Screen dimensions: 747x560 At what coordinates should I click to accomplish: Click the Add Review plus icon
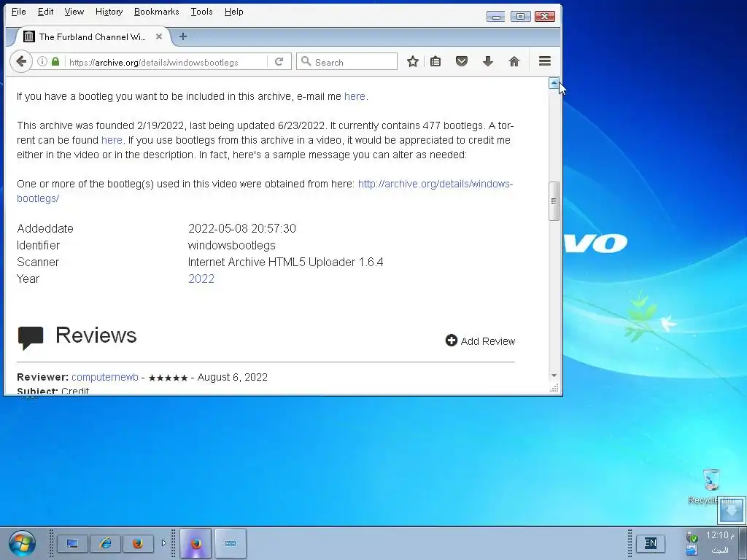point(451,341)
